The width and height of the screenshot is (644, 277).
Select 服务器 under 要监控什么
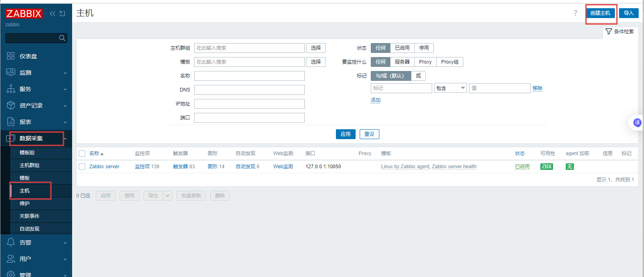tap(402, 62)
